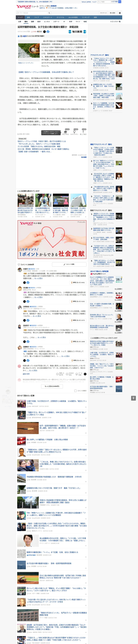Share 高橋暁子's comment on Facebook

[28, 361]
